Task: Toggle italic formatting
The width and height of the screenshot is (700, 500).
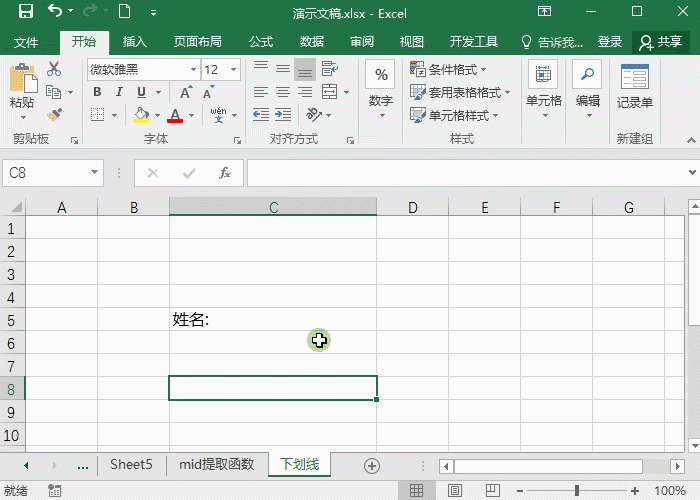Action: [119, 92]
